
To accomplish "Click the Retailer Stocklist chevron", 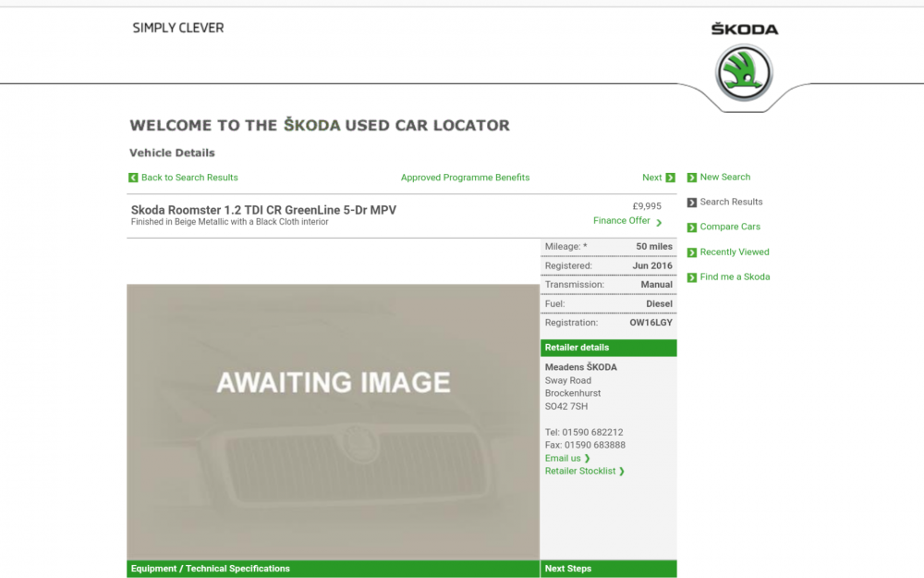I will (622, 472).
